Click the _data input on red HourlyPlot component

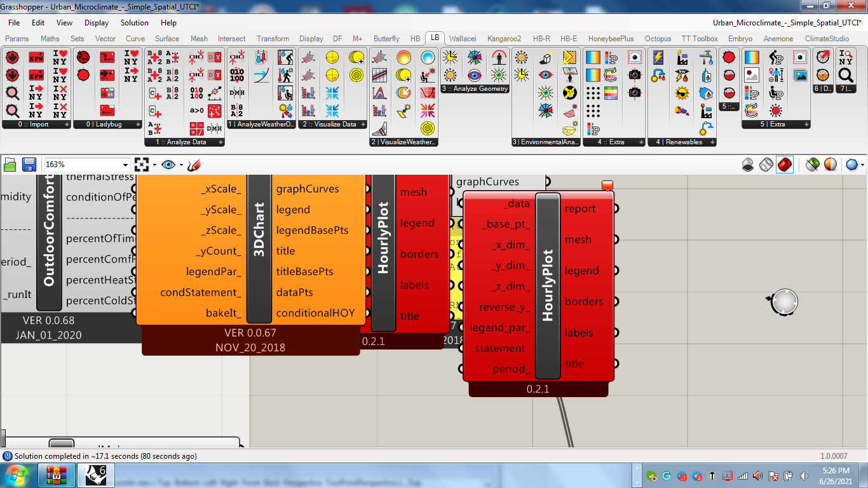[x=515, y=203]
